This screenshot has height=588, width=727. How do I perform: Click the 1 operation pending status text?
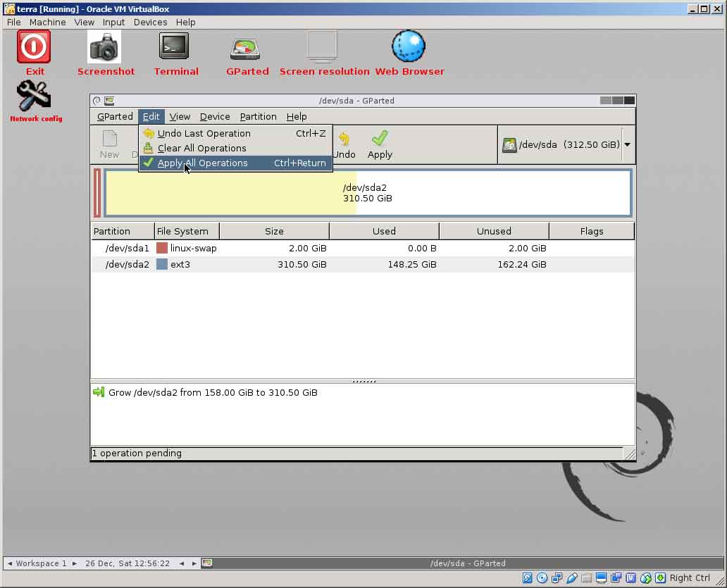tap(137, 453)
